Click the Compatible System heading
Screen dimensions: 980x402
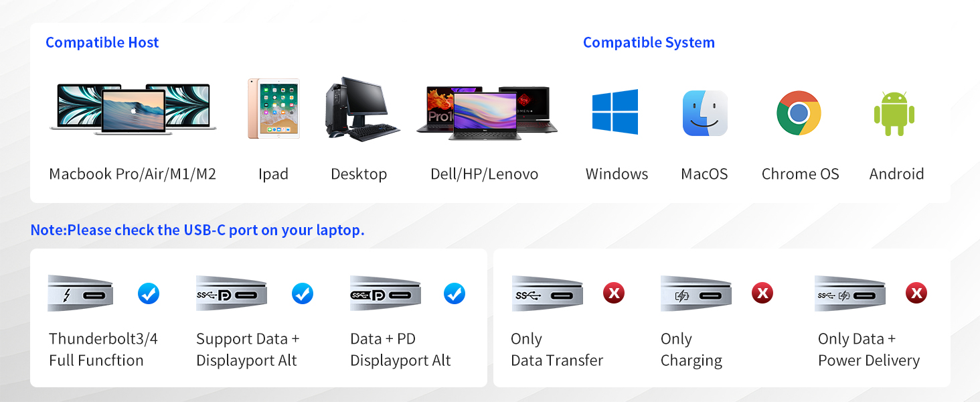click(649, 43)
